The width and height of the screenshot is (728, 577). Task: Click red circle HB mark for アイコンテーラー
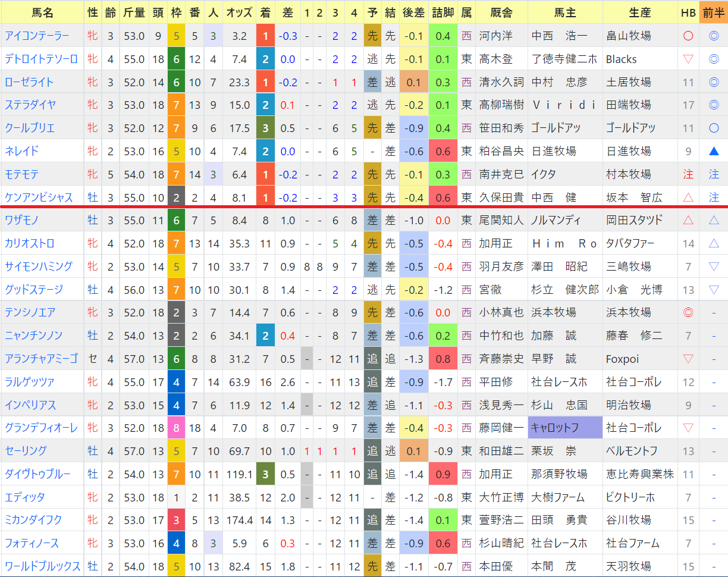(688, 36)
